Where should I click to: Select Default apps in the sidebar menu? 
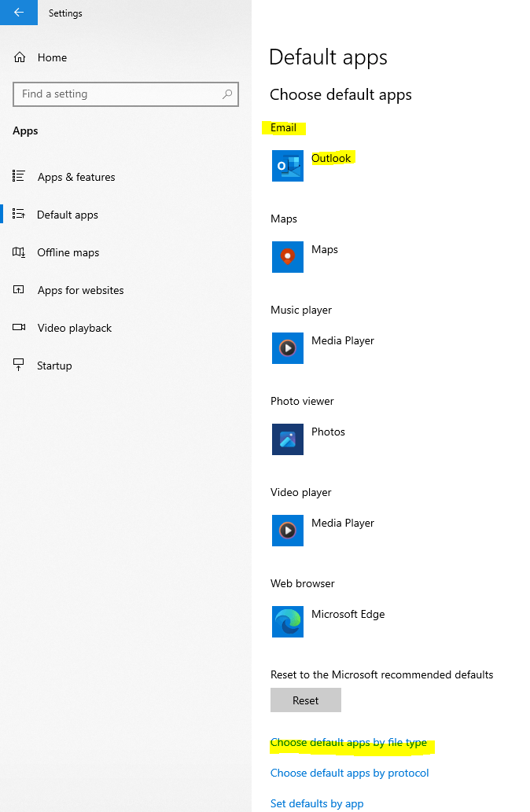tap(68, 215)
